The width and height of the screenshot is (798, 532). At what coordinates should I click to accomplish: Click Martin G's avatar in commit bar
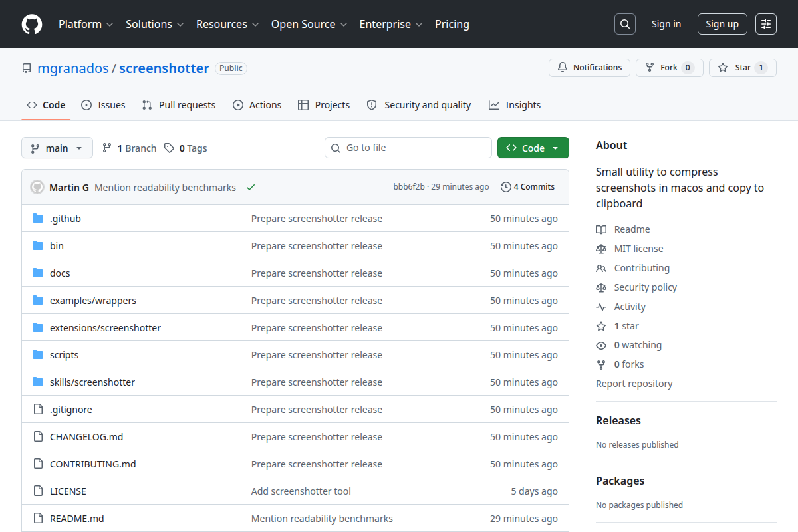(37, 187)
